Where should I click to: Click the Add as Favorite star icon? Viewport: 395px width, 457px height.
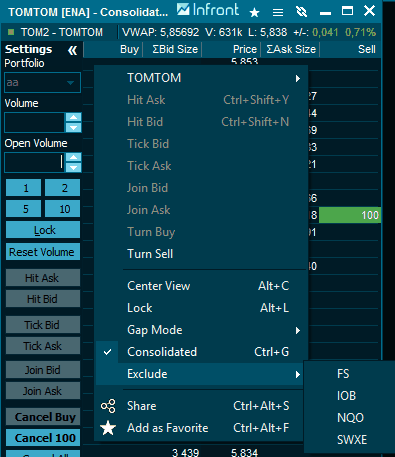point(108,428)
